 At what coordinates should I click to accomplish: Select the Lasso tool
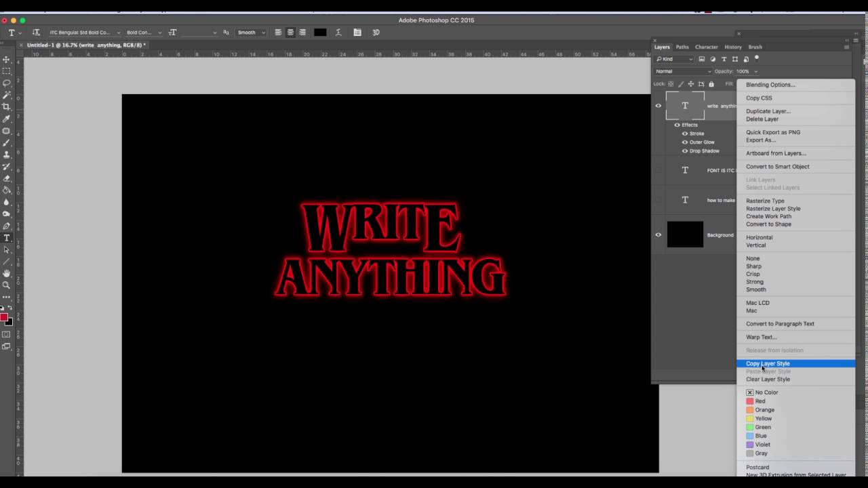pyautogui.click(x=7, y=83)
